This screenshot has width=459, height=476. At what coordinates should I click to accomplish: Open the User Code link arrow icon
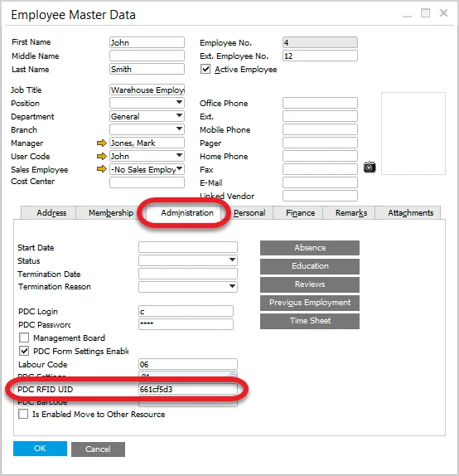(102, 157)
